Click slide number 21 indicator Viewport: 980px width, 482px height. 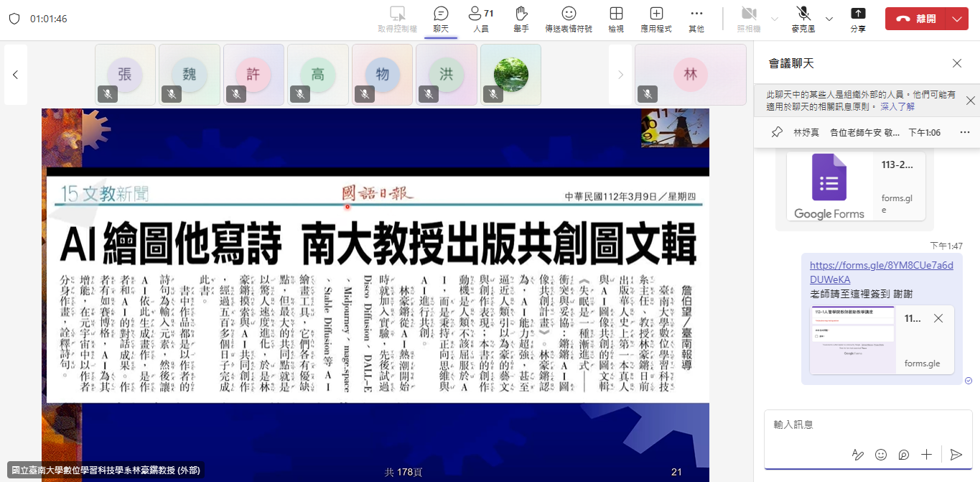(676, 472)
